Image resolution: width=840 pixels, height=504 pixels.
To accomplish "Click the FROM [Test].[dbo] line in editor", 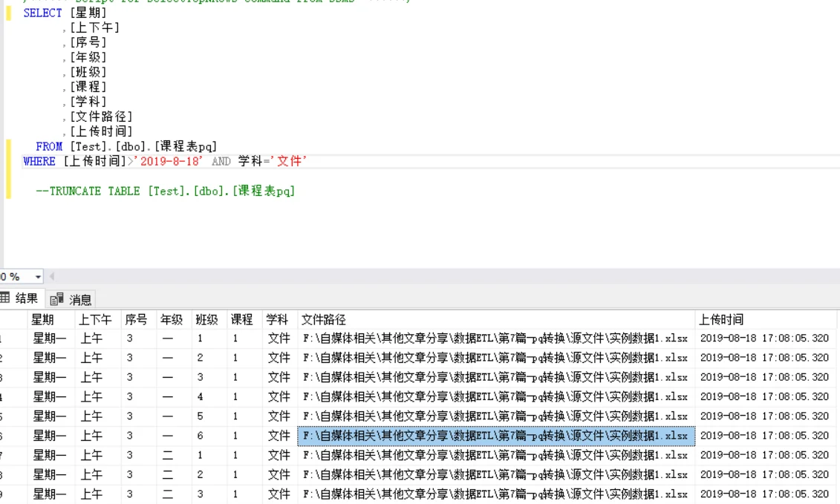I will [x=126, y=146].
